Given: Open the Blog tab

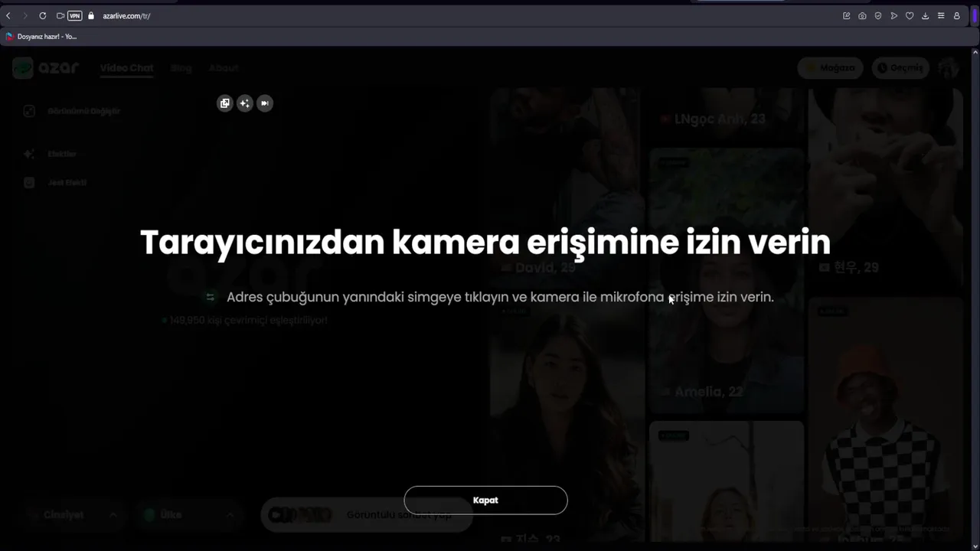Looking at the screenshot, I should click(181, 68).
